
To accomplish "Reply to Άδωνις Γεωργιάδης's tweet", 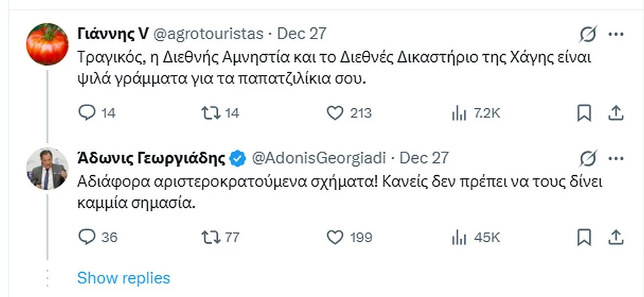I will [x=87, y=237].
